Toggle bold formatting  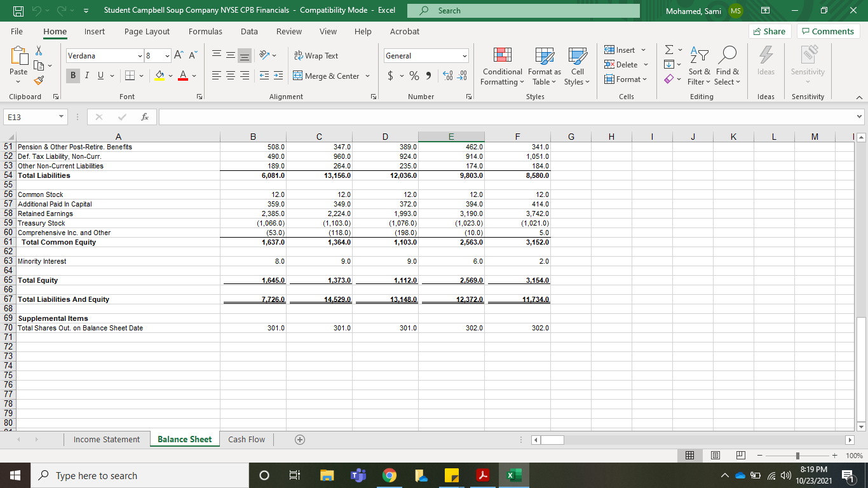pos(72,75)
